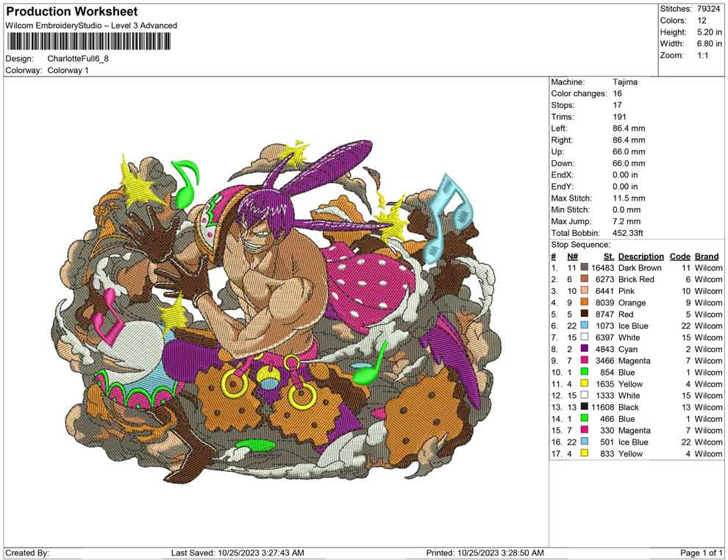Image resolution: width=728 pixels, height=560 pixels.
Task: Click the Cyan description in stop 8
Action: click(x=628, y=348)
